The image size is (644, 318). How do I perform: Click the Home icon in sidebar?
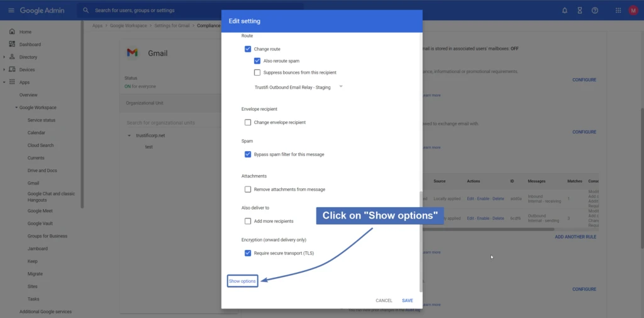point(12,31)
